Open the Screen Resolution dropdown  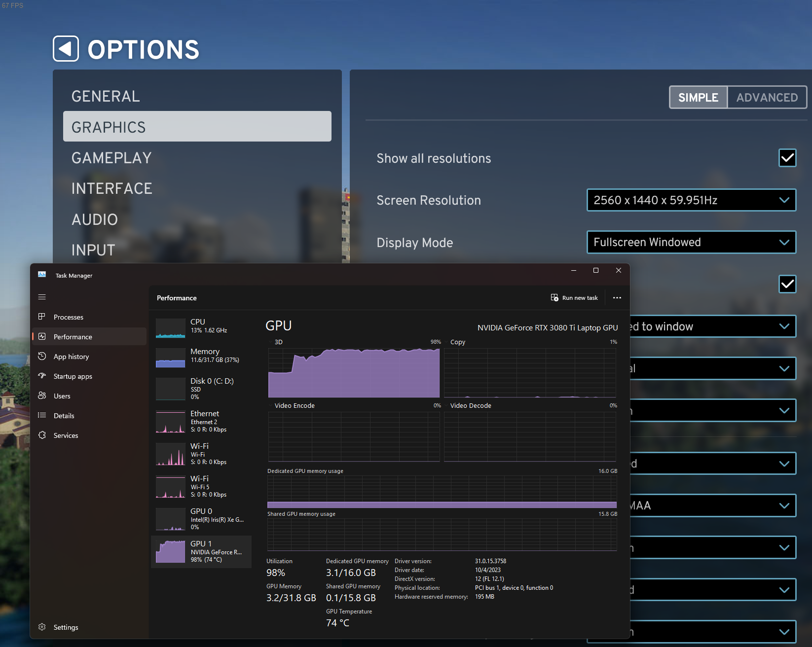pyautogui.click(x=691, y=200)
